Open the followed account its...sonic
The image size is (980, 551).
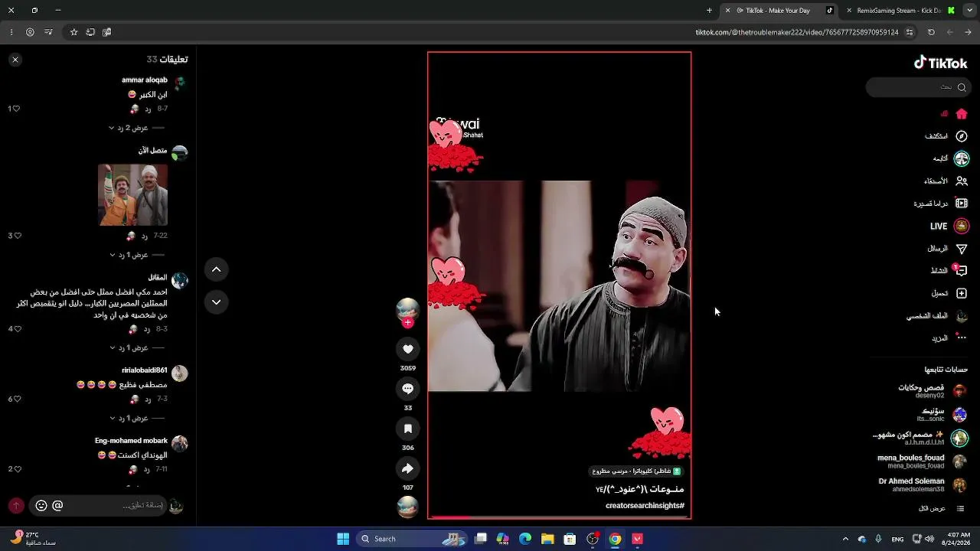coord(942,415)
